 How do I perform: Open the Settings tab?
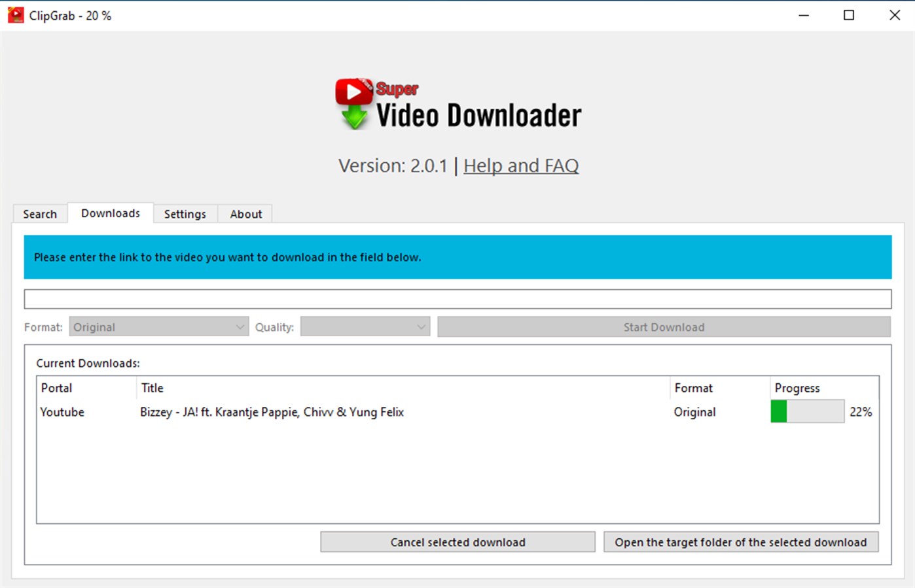pyautogui.click(x=185, y=214)
